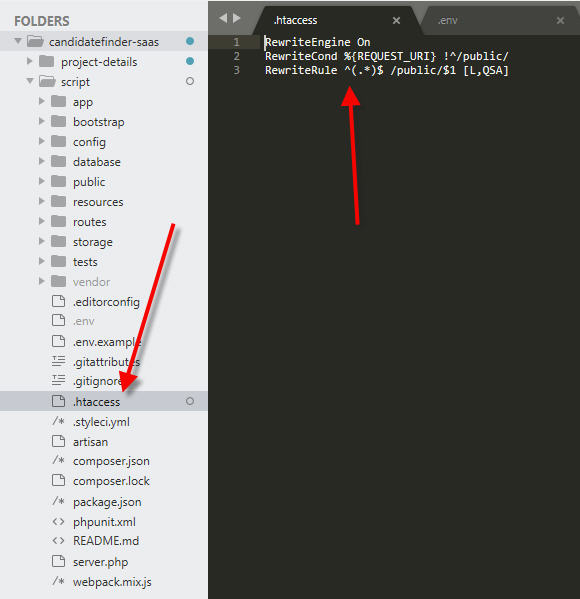Click the vendor folder icon
The image size is (580, 599).
[58, 281]
